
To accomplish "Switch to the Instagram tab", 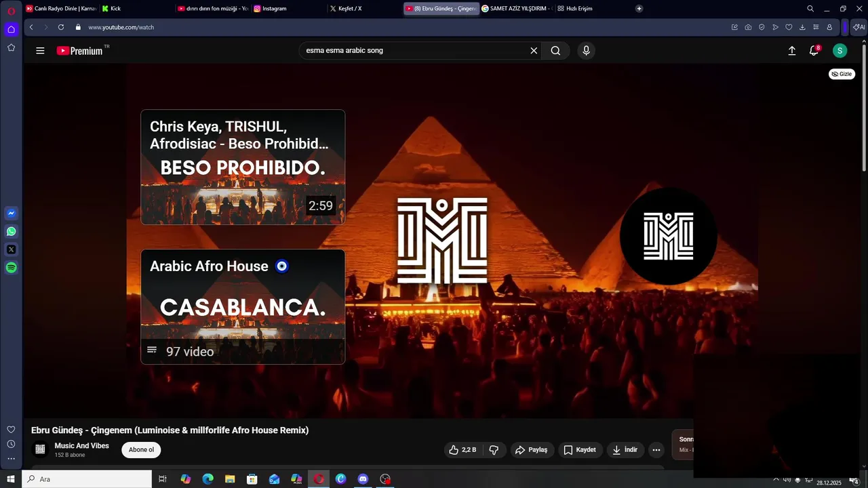I will pyautogui.click(x=289, y=9).
